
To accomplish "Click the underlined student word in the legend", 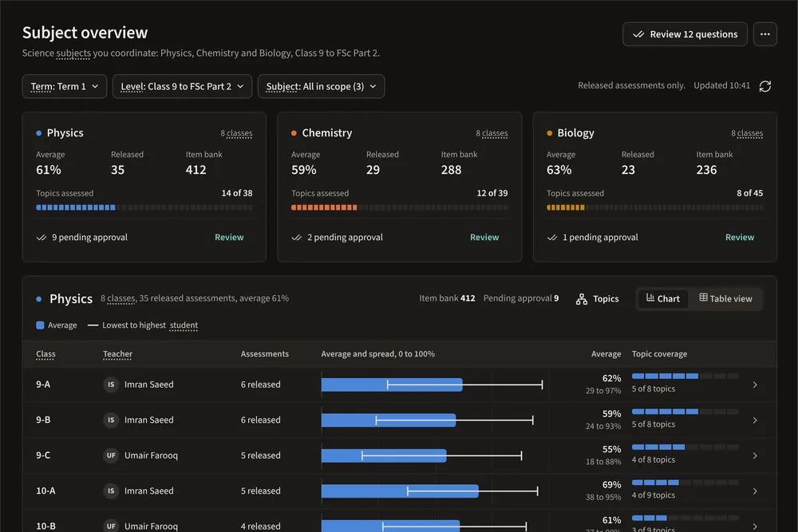I will [184, 325].
